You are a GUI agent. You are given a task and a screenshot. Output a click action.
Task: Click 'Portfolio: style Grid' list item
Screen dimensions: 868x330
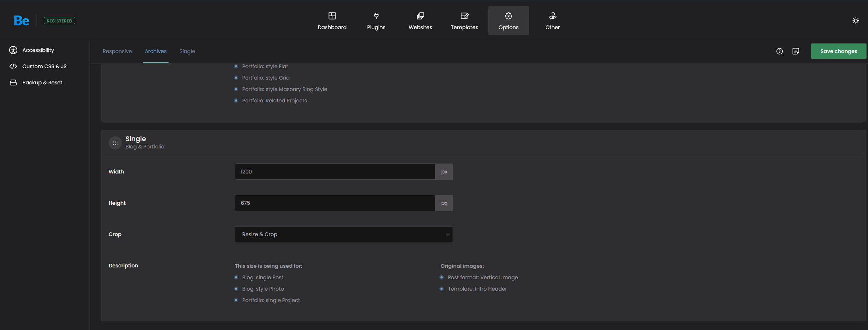pyautogui.click(x=266, y=78)
